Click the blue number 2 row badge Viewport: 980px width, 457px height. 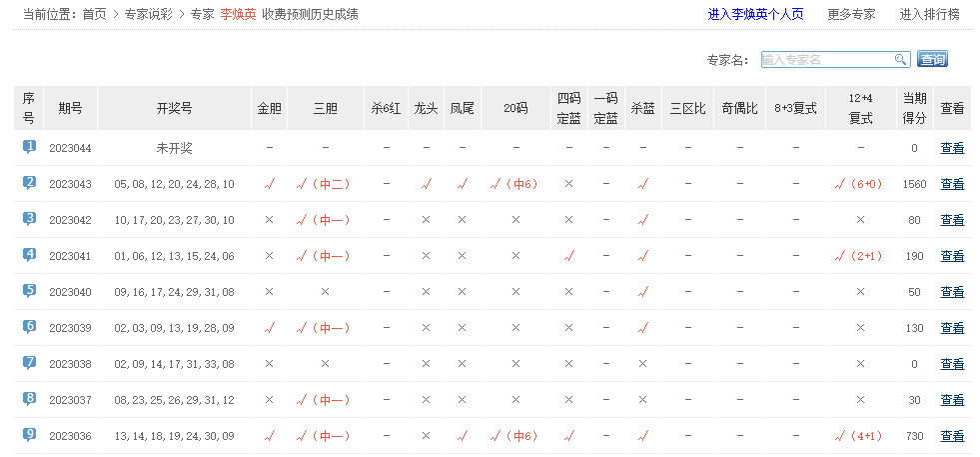coord(29,183)
